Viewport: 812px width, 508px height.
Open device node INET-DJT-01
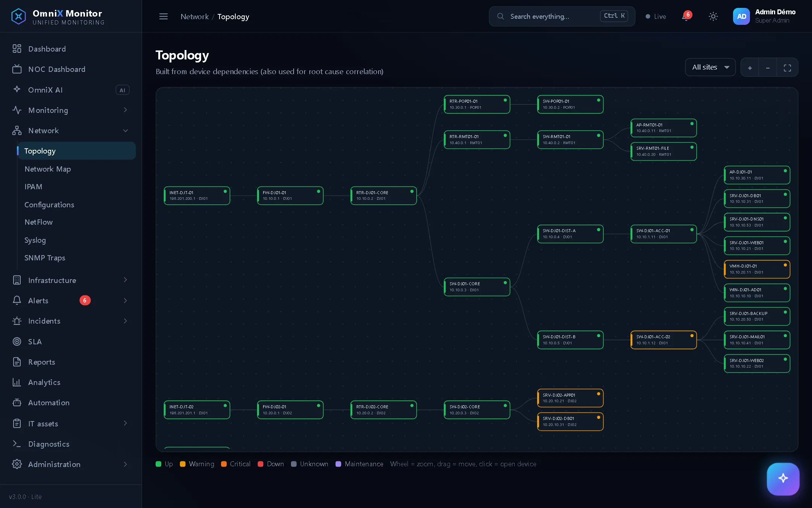tap(197, 196)
